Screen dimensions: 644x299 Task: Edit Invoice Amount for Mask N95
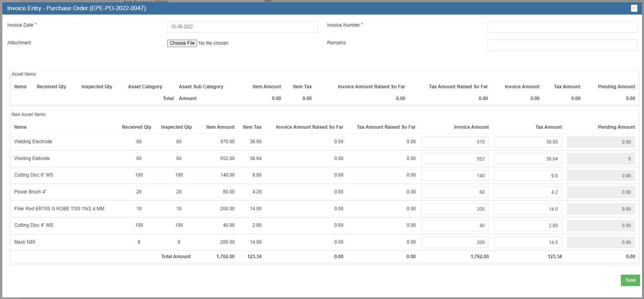(454, 242)
